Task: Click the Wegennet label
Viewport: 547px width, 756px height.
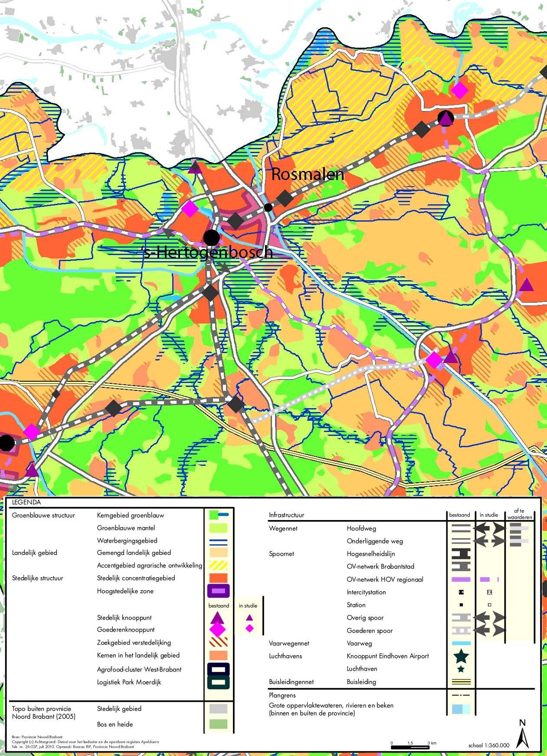Action: tap(283, 529)
